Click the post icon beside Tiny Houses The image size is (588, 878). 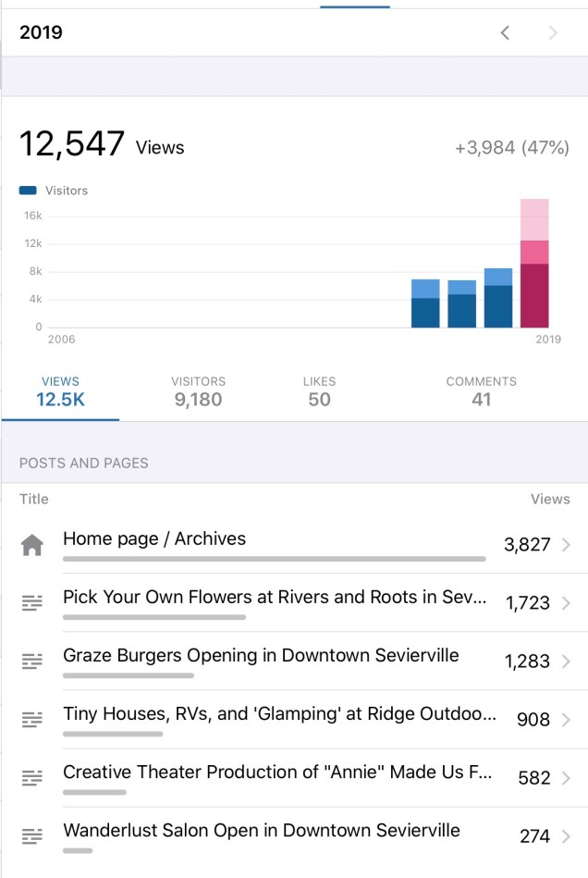[32, 720]
